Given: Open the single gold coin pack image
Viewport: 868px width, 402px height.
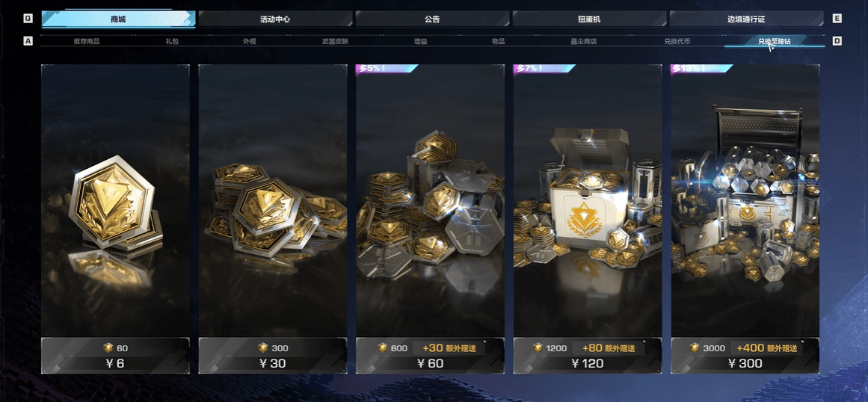Looking at the screenshot, I should tap(115, 201).
